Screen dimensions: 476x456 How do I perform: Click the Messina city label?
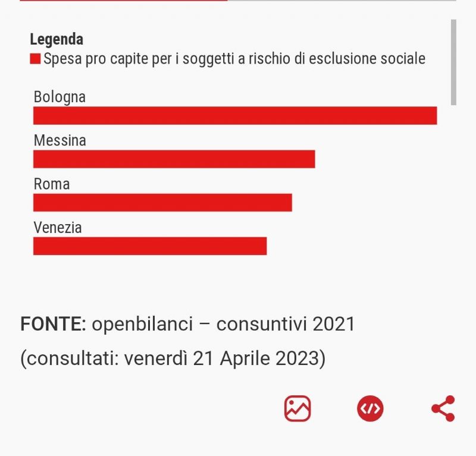(60, 140)
